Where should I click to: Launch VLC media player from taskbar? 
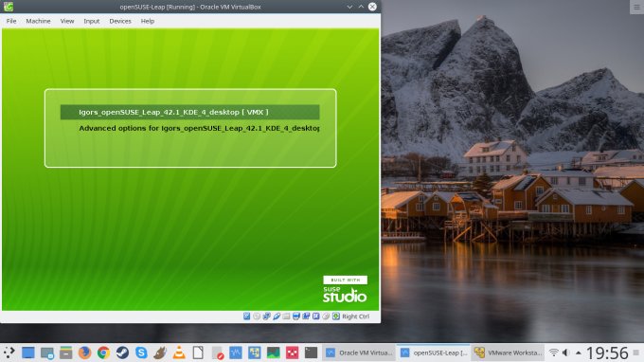tap(179, 353)
